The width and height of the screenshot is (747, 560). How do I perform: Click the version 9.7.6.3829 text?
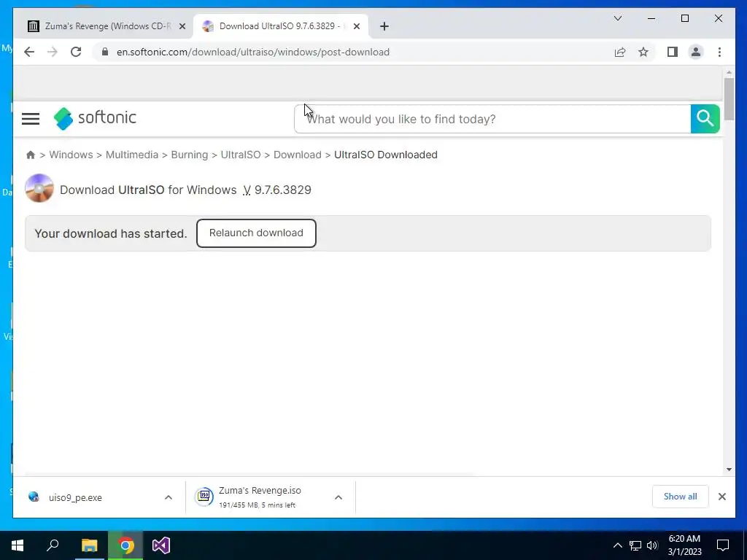(x=282, y=190)
